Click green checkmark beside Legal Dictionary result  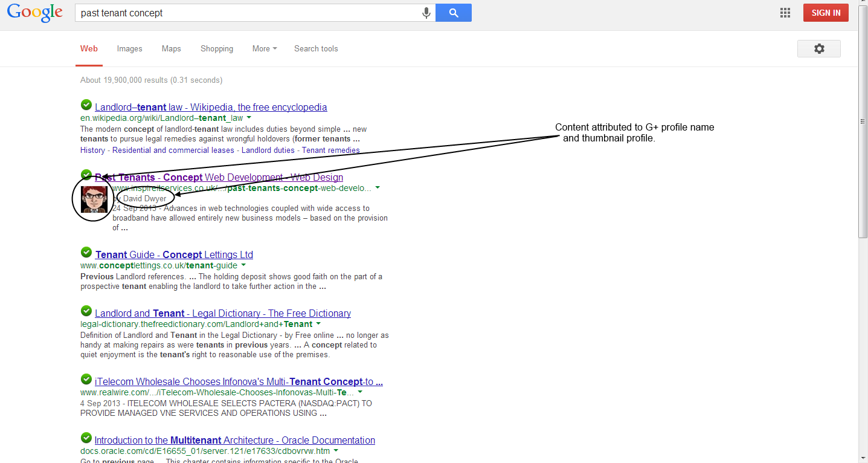(x=86, y=311)
